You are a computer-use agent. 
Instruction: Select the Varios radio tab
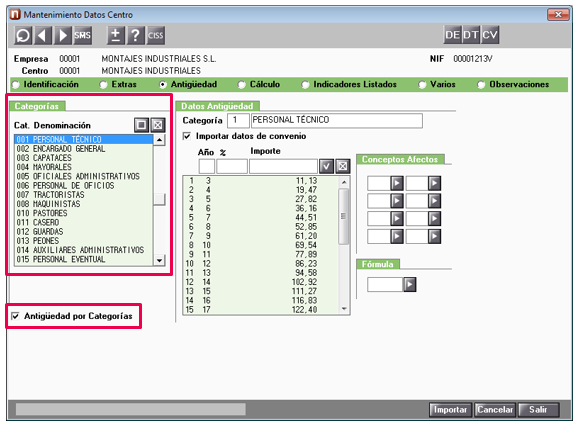point(422,85)
